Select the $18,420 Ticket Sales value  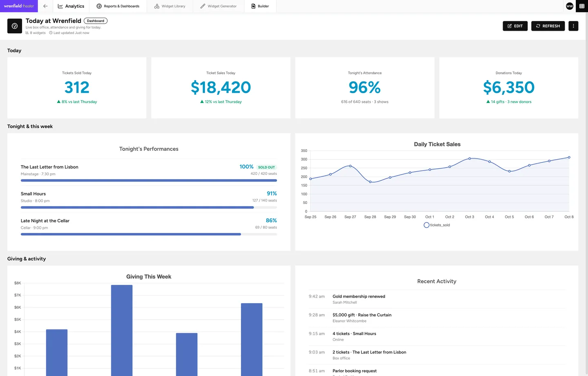click(221, 87)
